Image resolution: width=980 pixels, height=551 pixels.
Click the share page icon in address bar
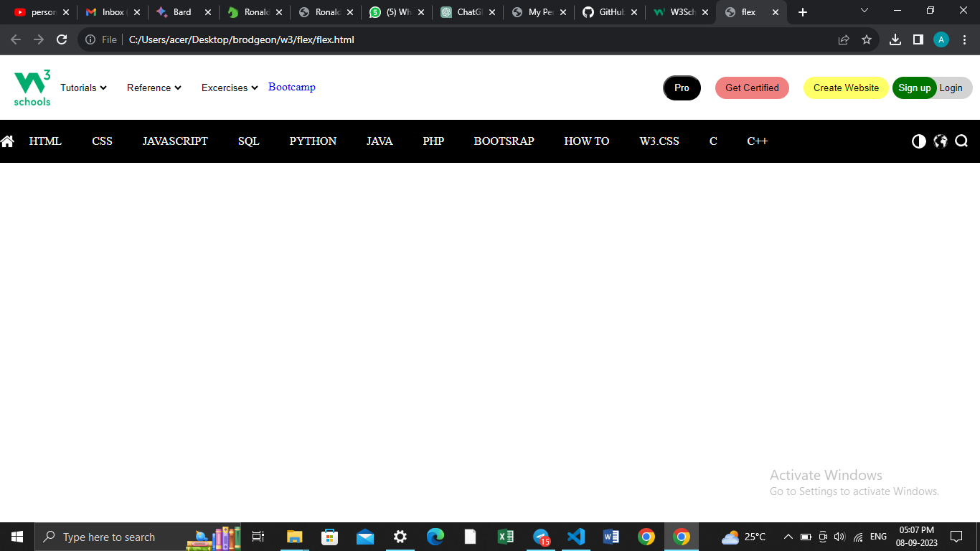[x=844, y=39]
